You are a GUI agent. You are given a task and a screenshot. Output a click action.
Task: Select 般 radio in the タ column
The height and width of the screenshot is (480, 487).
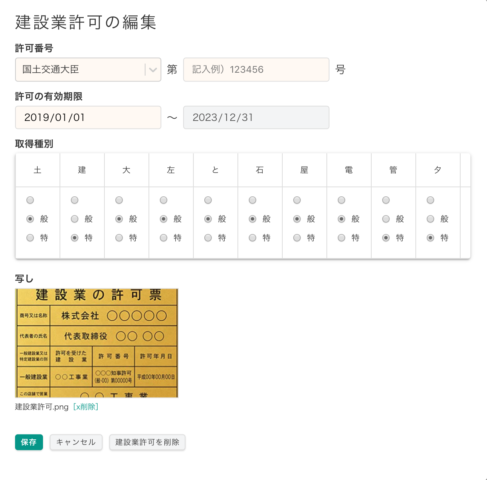pos(430,219)
